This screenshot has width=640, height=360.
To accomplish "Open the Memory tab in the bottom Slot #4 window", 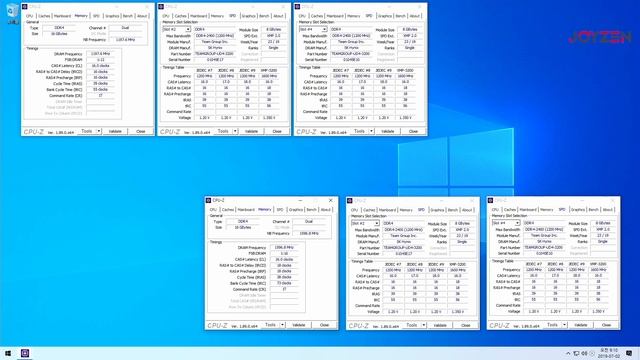I will [546, 209].
